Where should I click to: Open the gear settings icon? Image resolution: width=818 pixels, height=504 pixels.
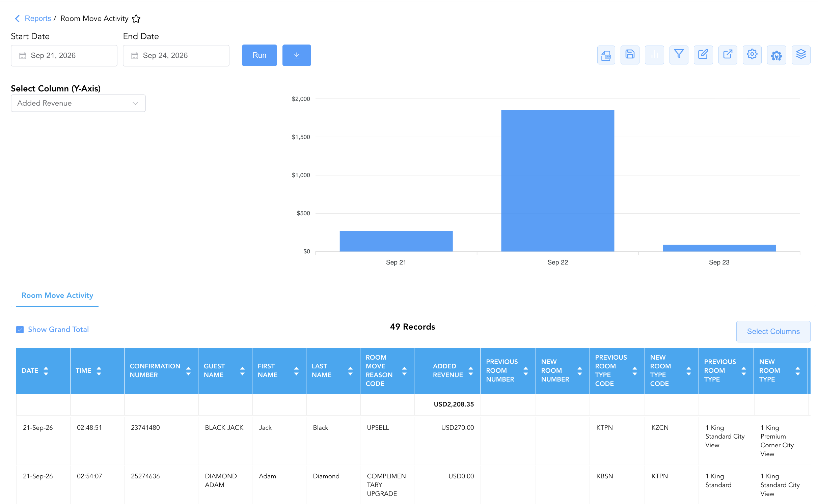[752, 55]
